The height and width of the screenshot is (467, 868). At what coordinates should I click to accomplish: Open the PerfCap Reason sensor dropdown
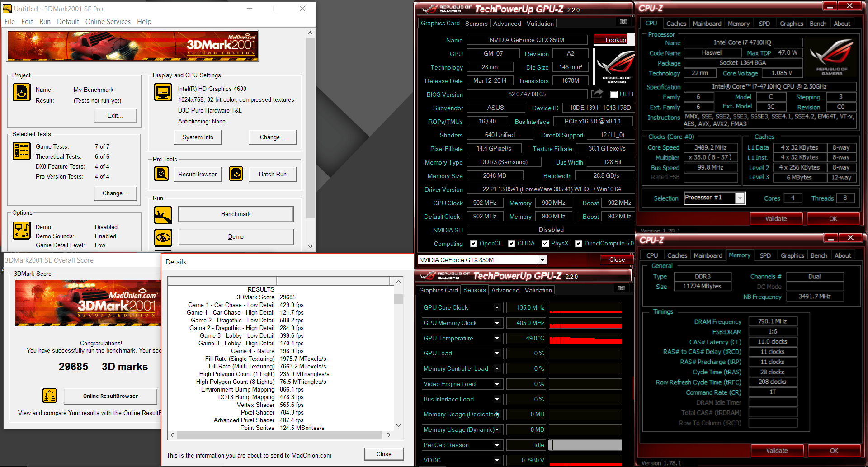click(x=497, y=445)
